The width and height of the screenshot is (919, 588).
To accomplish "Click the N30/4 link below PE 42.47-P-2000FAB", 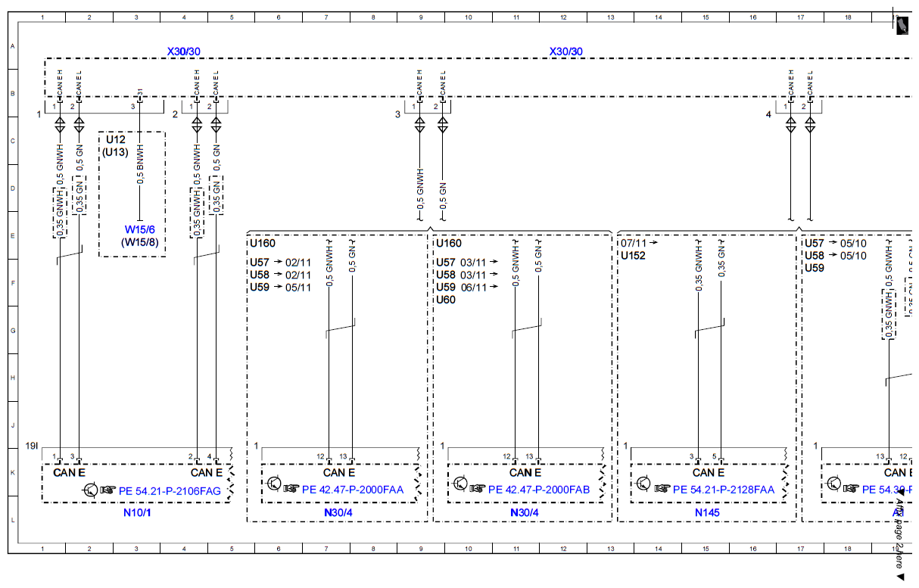I will point(523,512).
